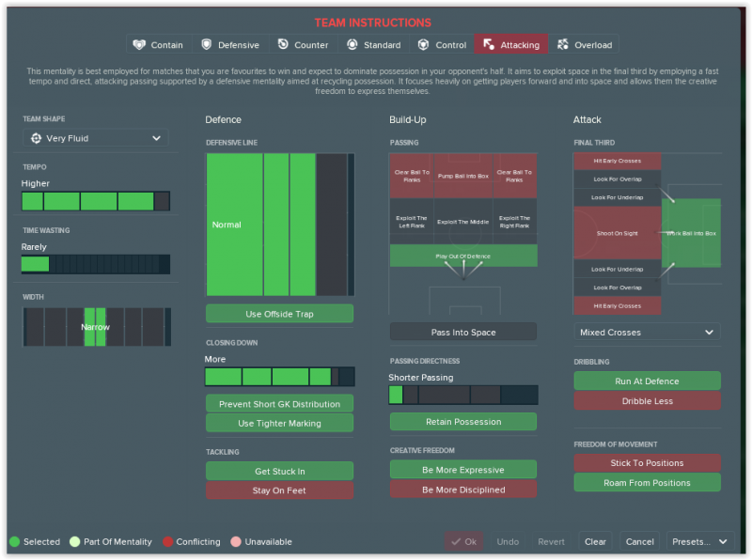Expand the Mixed Crosses dropdown

pyautogui.click(x=647, y=332)
